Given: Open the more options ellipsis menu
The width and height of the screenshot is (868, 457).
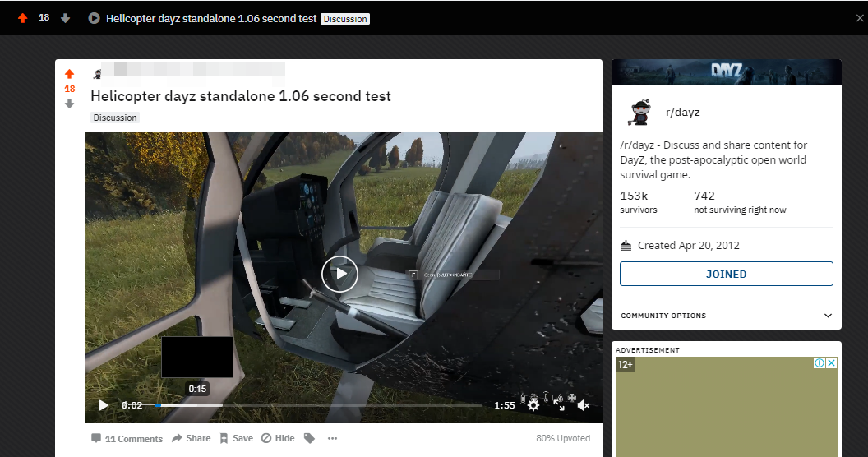Looking at the screenshot, I should coord(332,439).
